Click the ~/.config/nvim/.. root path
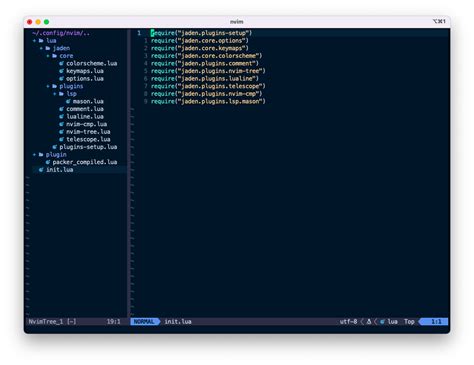This screenshot has width=474, height=365. [x=61, y=33]
